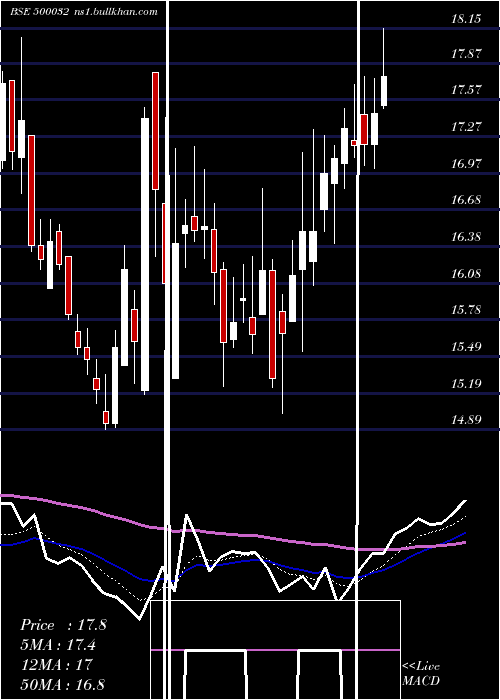Click the 12MA : 17 readout
Viewport: 500px width, 700px height.
coord(56,664)
